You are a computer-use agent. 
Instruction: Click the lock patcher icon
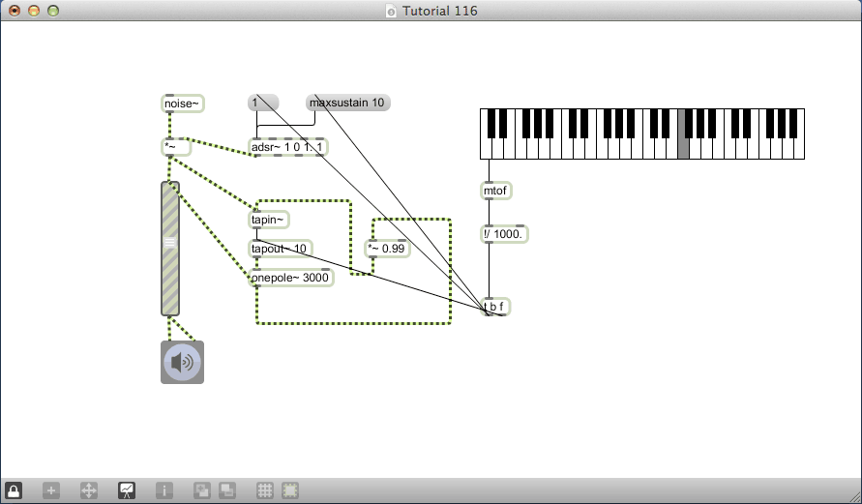click(14, 490)
